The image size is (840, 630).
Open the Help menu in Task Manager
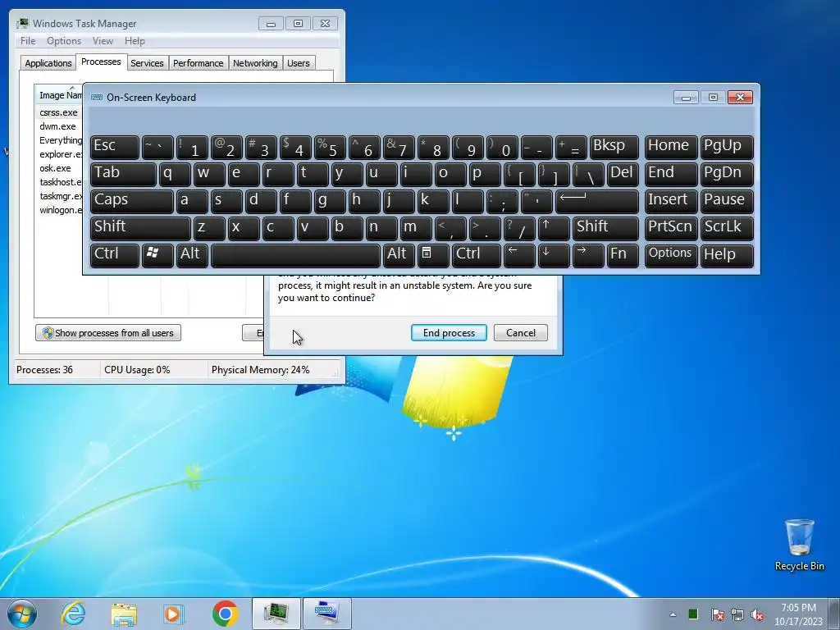click(x=135, y=41)
